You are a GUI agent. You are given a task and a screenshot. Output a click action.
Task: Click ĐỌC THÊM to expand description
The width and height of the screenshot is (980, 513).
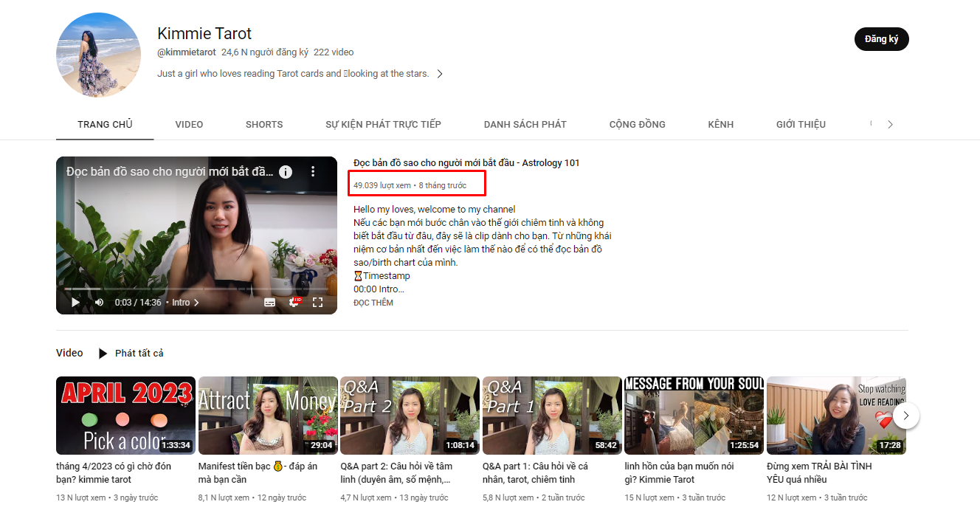[x=373, y=303]
